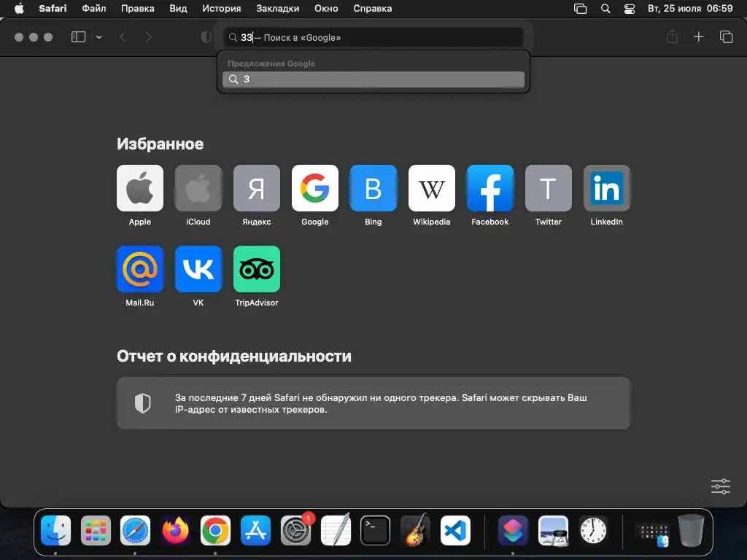Screen dimensions: 747x560
Task: Launch Google Chrome from the Dock
Action: pos(215,530)
